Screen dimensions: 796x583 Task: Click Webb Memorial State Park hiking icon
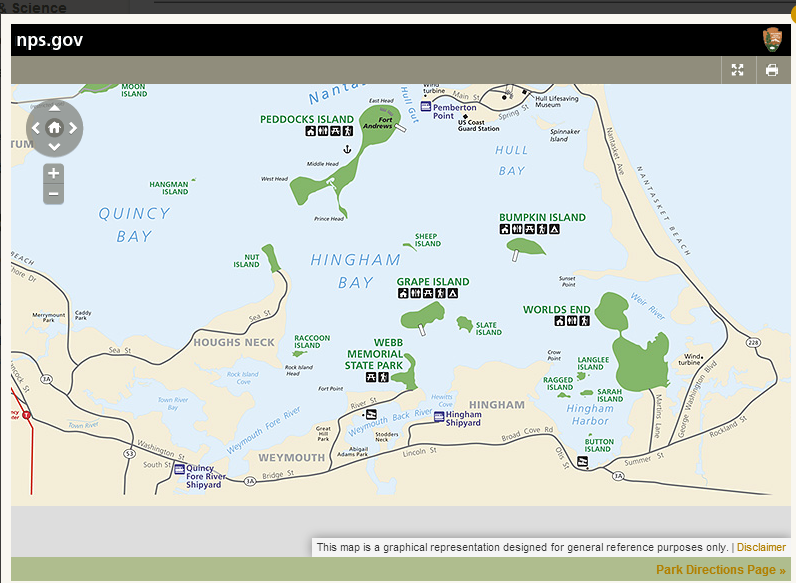pyautogui.click(x=383, y=377)
